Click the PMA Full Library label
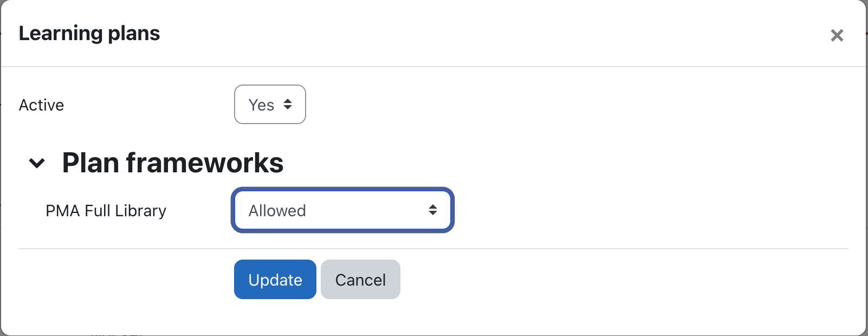This screenshot has width=868, height=336. pyautogui.click(x=106, y=211)
